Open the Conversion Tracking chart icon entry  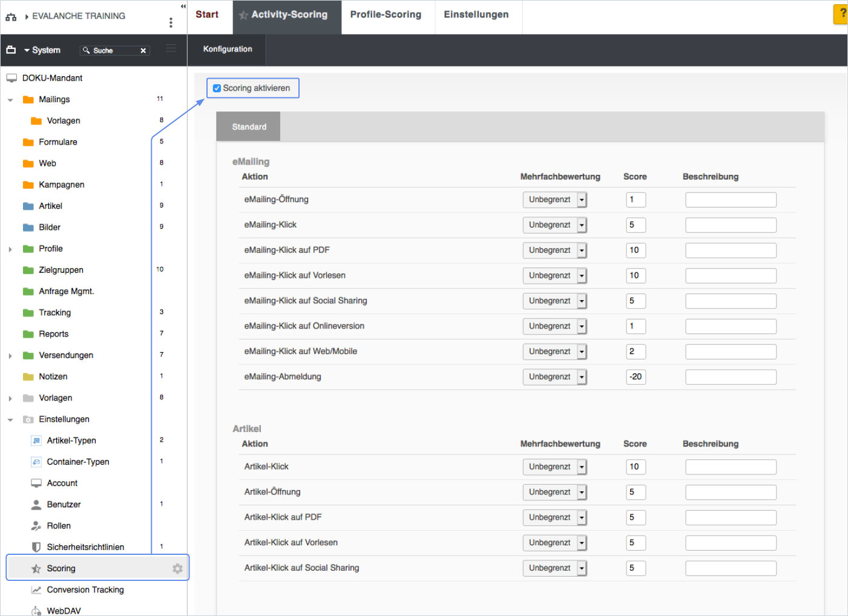[36, 590]
